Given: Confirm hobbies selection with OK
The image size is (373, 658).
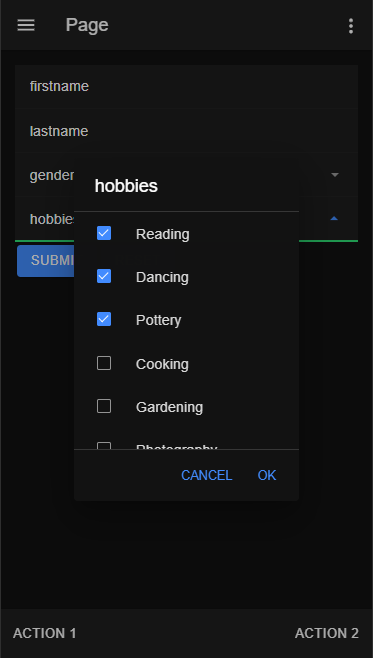Looking at the screenshot, I should (x=267, y=475).
